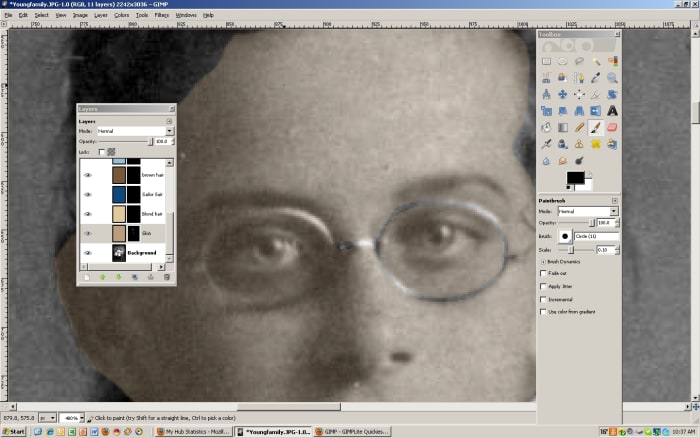Select the Smudge tool
Image resolution: width=700 pixels, height=438 pixels.
[x=562, y=161]
